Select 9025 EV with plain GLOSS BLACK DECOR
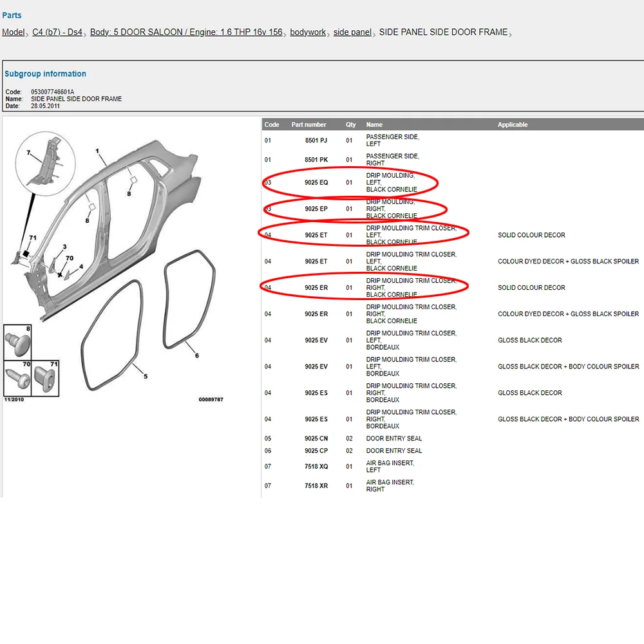Screen dimensions: 644x644 click(316, 340)
